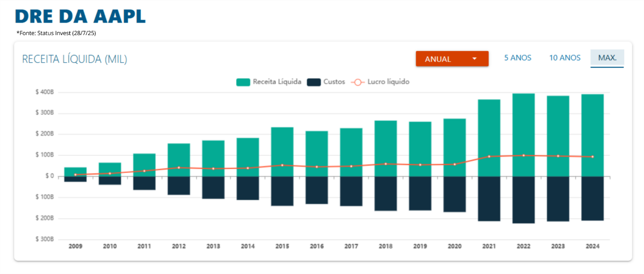Click the green revenue bar for 2021

(x=489, y=138)
